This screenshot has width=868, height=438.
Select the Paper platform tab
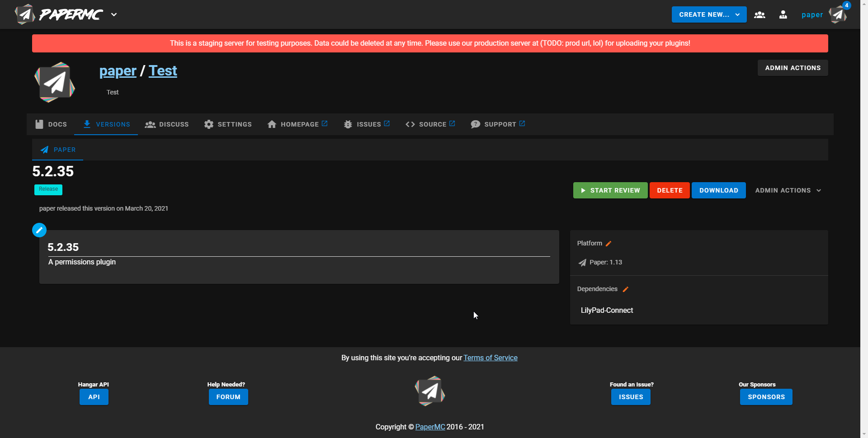[58, 150]
